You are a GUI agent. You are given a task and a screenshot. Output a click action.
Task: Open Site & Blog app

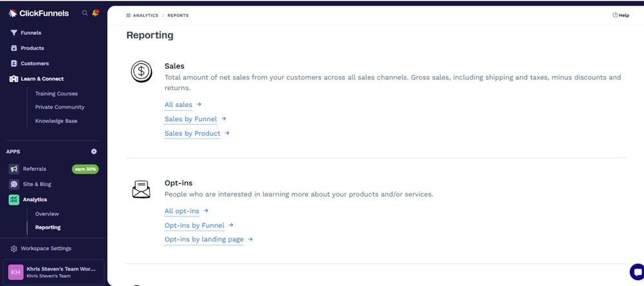pyautogui.click(x=37, y=184)
